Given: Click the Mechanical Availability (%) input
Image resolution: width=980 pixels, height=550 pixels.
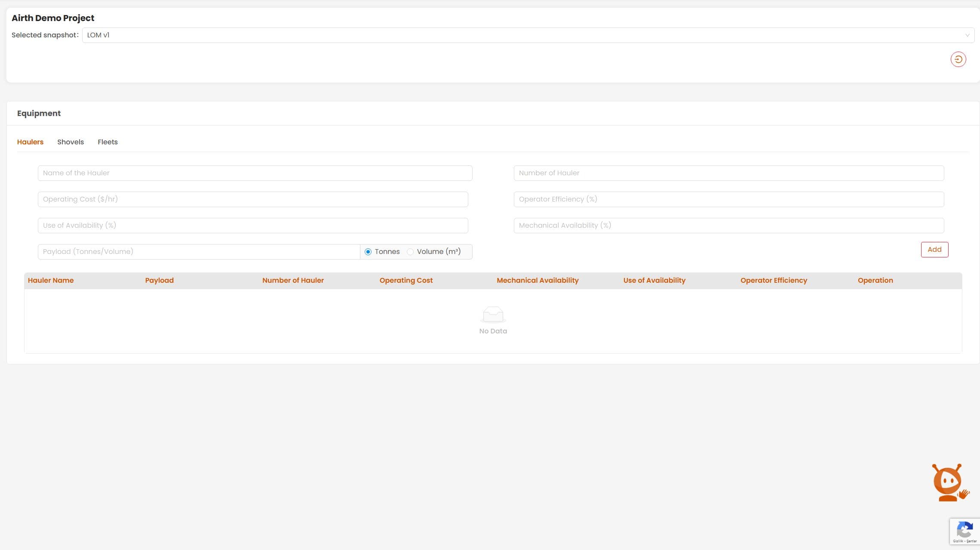Looking at the screenshot, I should (x=728, y=226).
